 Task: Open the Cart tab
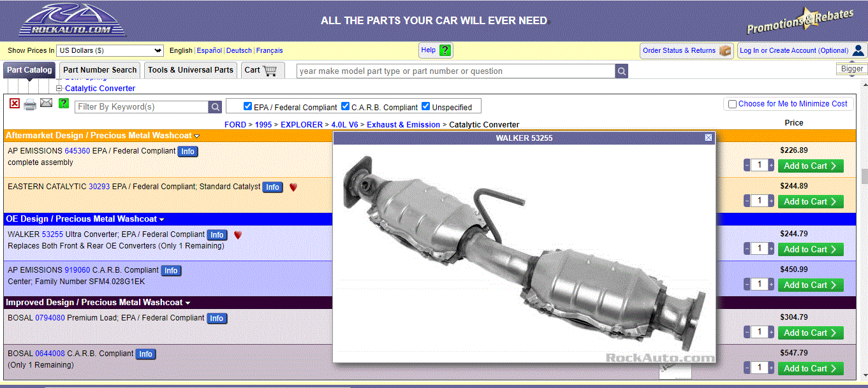click(x=262, y=70)
